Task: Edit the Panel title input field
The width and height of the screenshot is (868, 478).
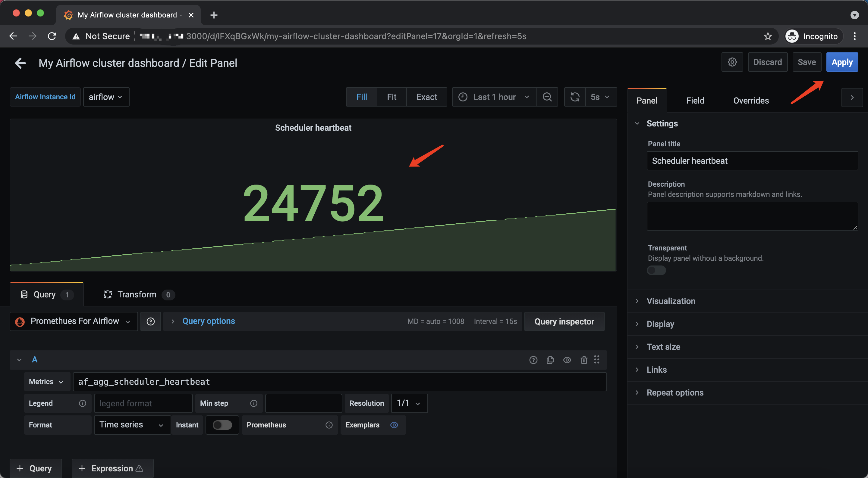Action: click(x=752, y=161)
